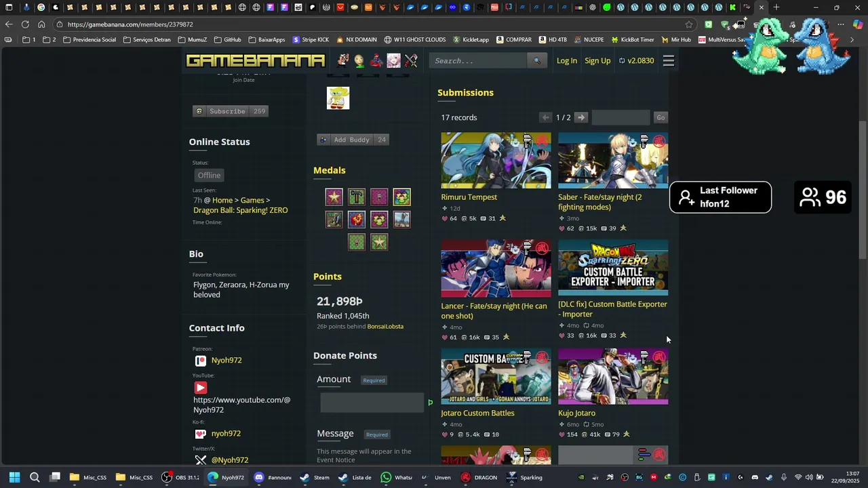Viewport: 868px width, 488px height.
Task: Open the Rimuru Tempest thumbnail
Action: coord(496,161)
